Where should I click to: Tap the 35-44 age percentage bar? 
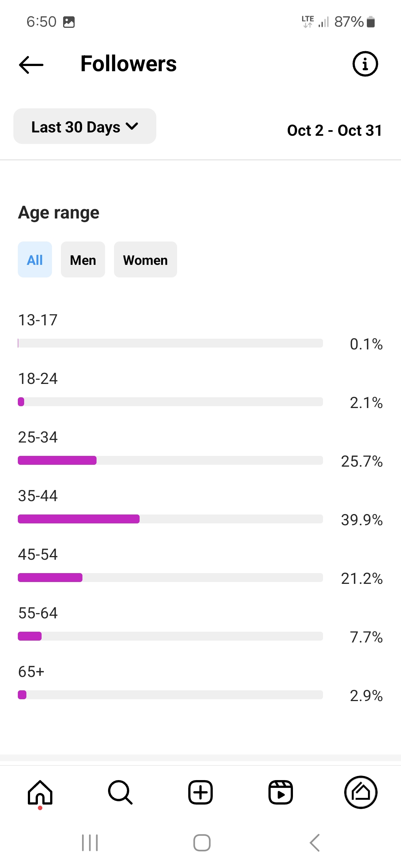[170, 519]
